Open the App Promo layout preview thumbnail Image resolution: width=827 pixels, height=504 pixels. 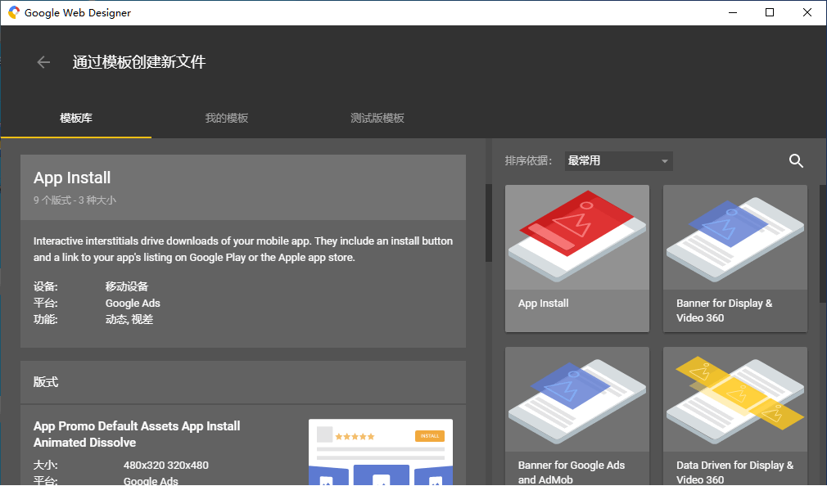(x=380, y=452)
